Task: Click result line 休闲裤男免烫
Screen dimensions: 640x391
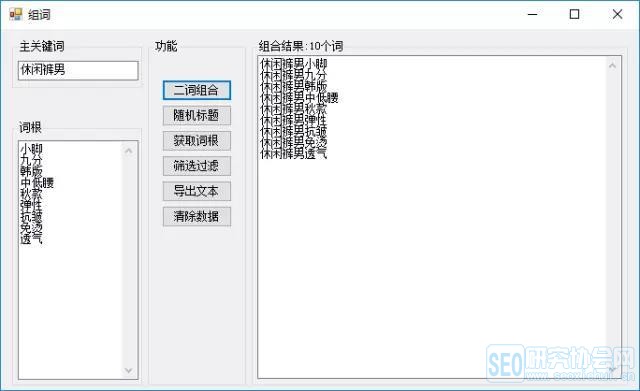Action: [294, 142]
